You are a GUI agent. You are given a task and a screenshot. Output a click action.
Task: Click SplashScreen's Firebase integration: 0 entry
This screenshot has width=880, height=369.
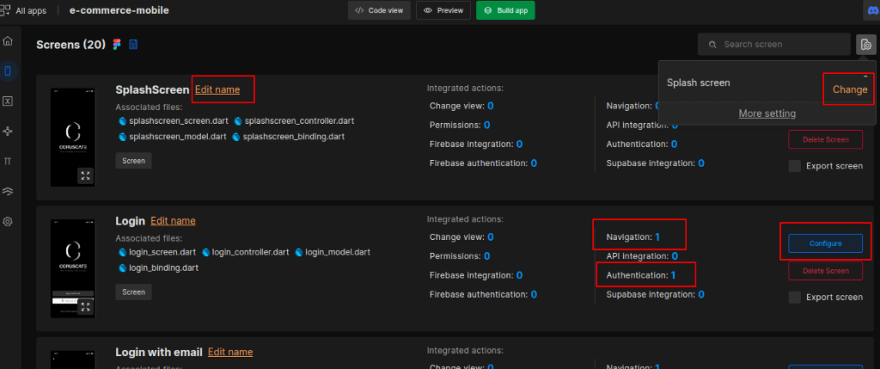476,144
